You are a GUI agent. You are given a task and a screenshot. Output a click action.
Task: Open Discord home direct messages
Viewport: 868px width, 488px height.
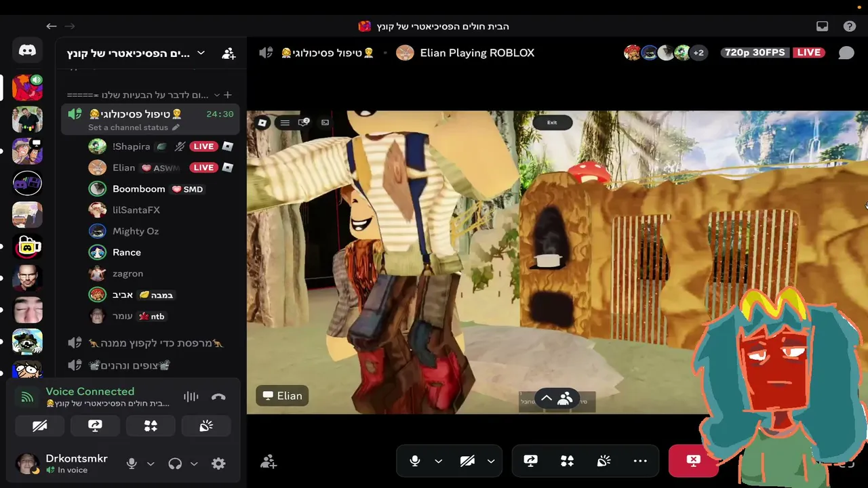27,51
